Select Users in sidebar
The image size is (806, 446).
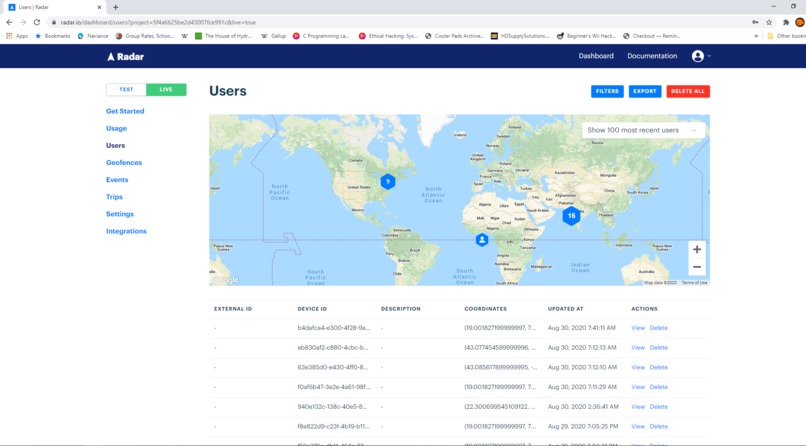point(115,145)
